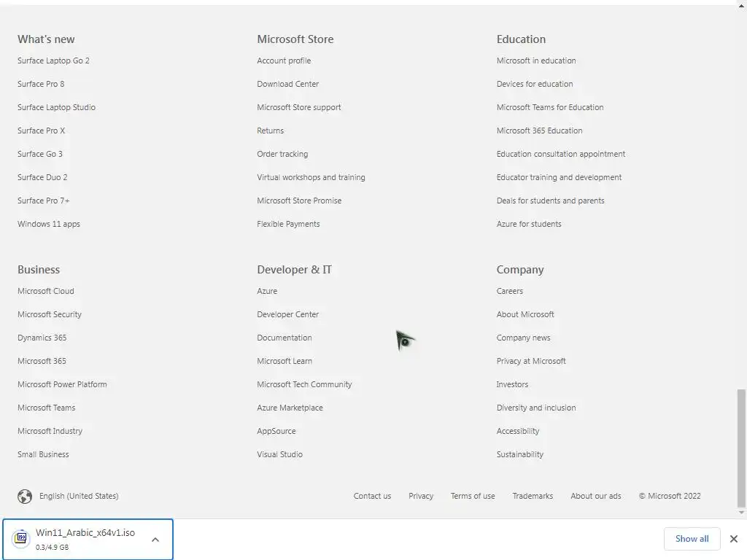Click the Show all downloads button

coord(692,539)
